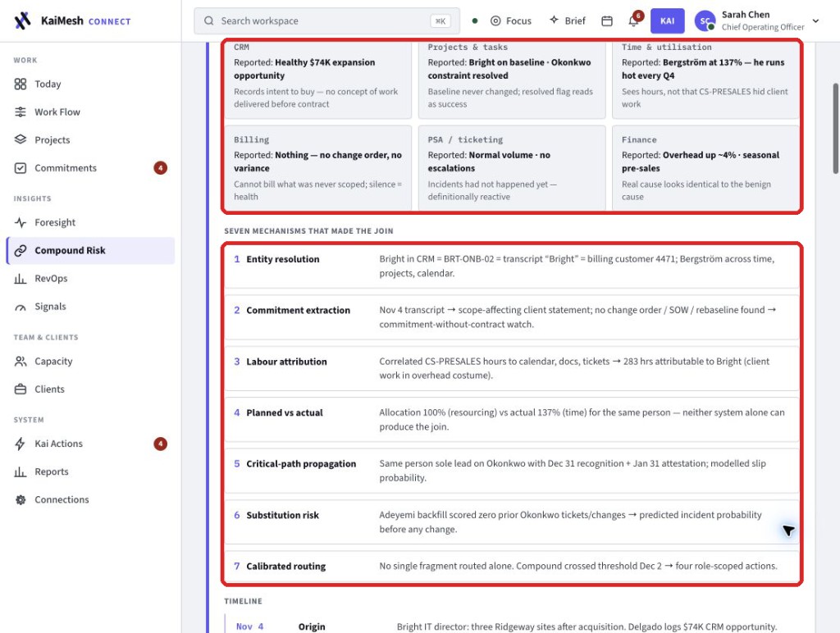This screenshot has height=633, width=840.
Task: Open the PSA / ticketing card
Action: coord(512,168)
